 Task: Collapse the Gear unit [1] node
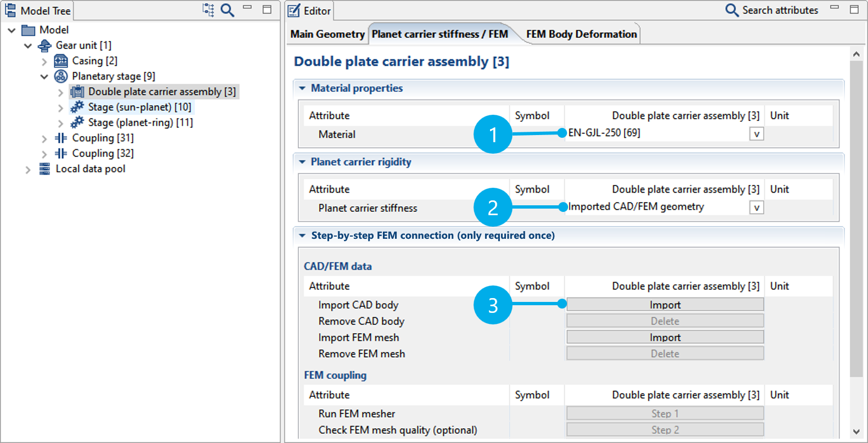click(x=28, y=46)
